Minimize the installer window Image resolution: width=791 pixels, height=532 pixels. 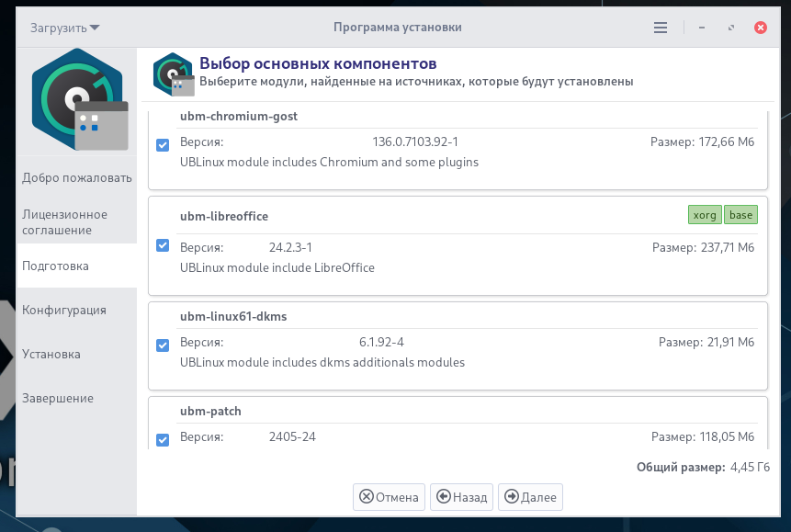[702, 28]
